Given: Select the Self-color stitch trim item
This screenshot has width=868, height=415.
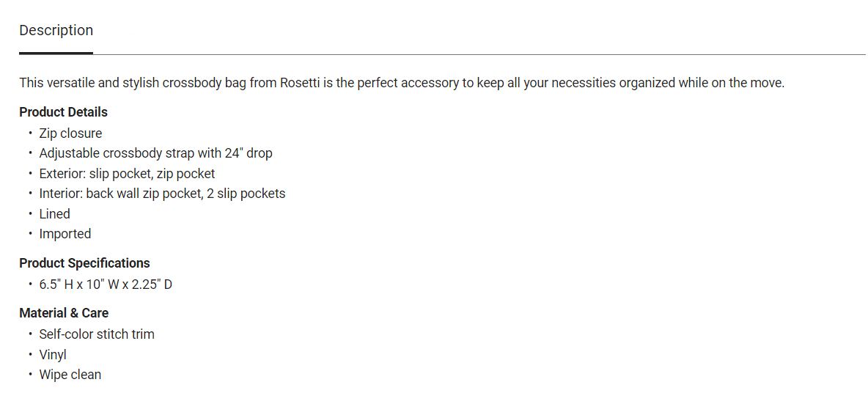Looking at the screenshot, I should pyautogui.click(x=97, y=334).
